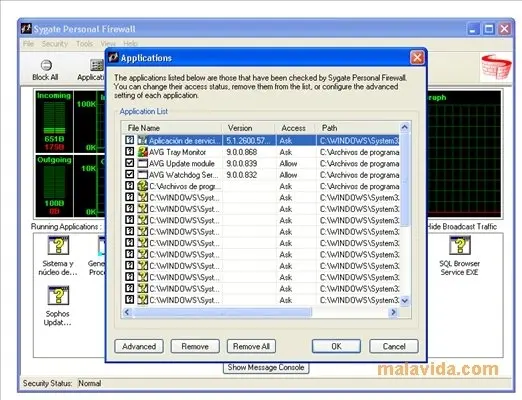The image size is (522, 400).
Task: Uncheck the AVG Update module checkbox
Action: pyautogui.click(x=130, y=163)
